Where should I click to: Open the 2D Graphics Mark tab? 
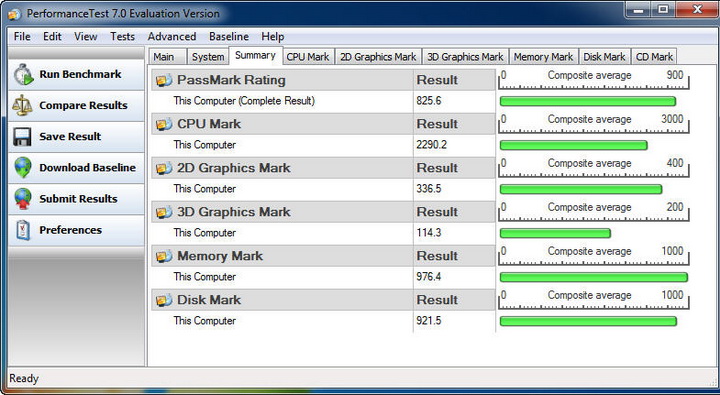pyautogui.click(x=378, y=56)
